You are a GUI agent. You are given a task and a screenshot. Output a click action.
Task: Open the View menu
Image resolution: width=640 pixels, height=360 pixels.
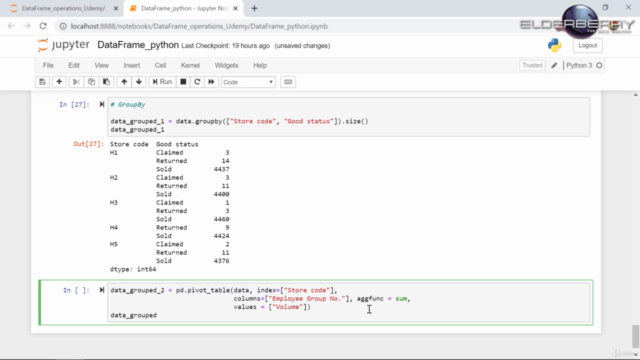coord(102,65)
